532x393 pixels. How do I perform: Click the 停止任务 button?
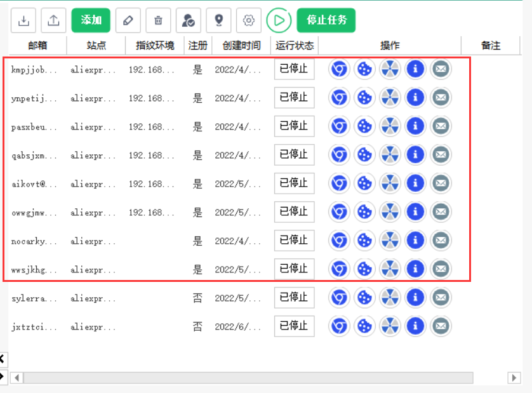[x=326, y=20]
